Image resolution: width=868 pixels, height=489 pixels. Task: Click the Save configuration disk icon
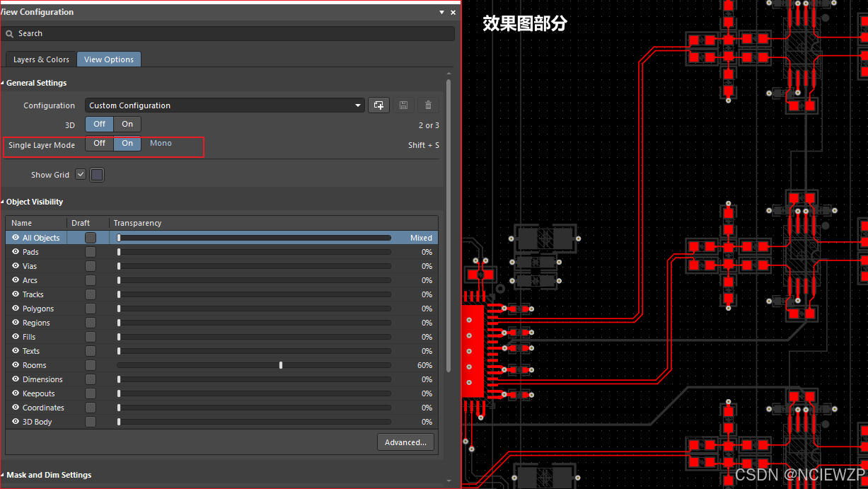click(x=403, y=105)
